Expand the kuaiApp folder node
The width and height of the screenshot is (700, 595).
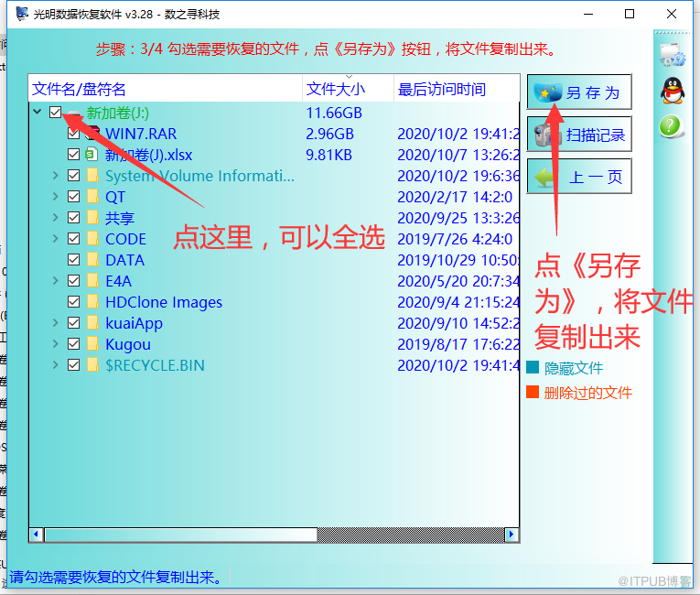click(55, 322)
